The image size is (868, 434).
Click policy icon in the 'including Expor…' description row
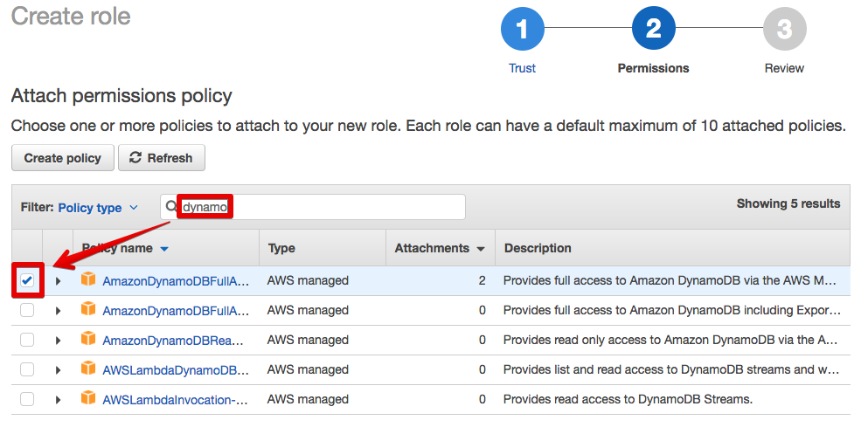coord(88,308)
